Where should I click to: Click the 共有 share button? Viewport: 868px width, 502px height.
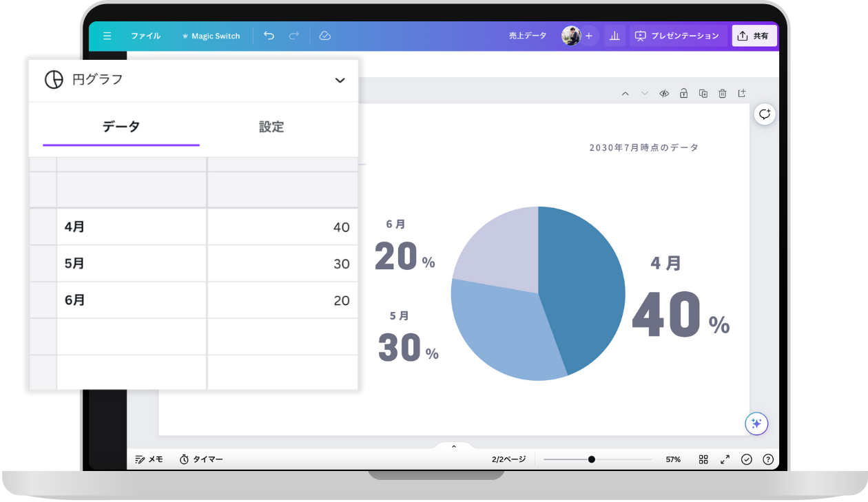pos(754,36)
